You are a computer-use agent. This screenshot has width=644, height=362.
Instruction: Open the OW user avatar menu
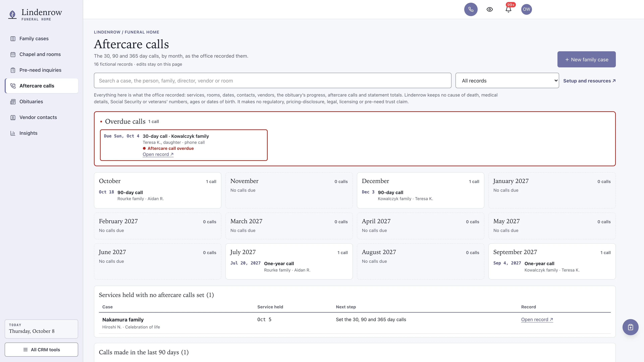coord(526,10)
